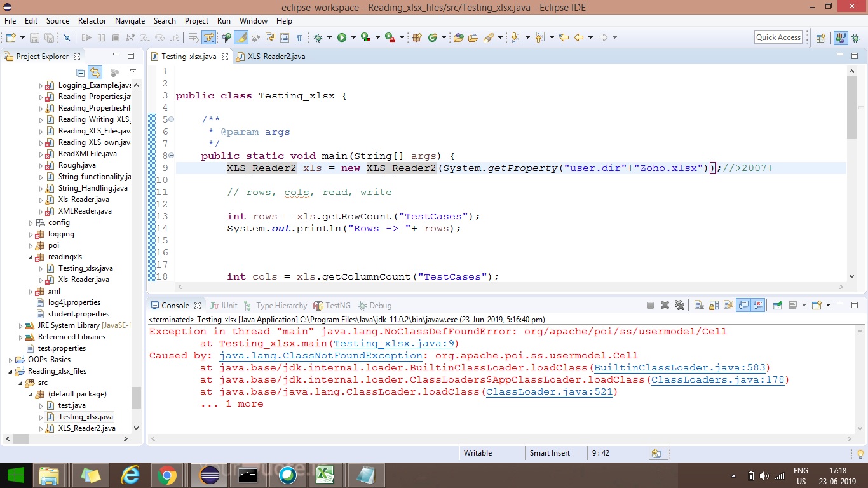Image resolution: width=868 pixels, height=488 pixels.
Task: Open Eclipse from the Windows taskbar
Action: (x=209, y=475)
